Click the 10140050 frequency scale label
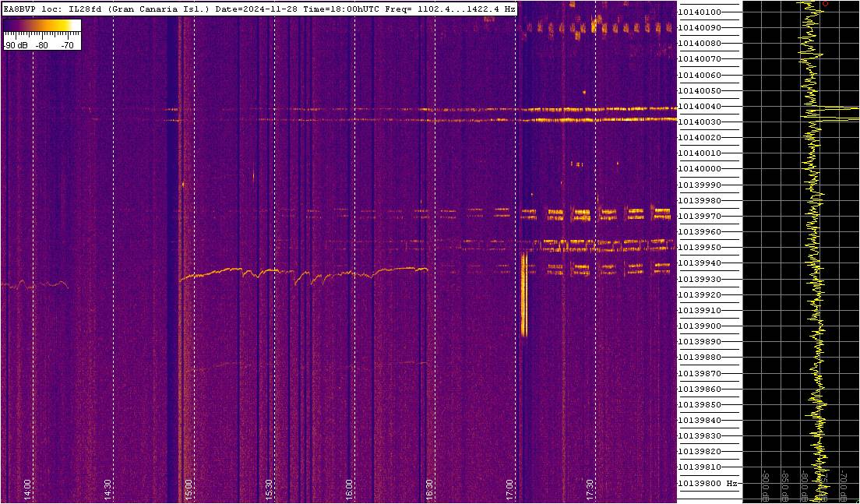The width and height of the screenshot is (860, 504). coord(700,90)
